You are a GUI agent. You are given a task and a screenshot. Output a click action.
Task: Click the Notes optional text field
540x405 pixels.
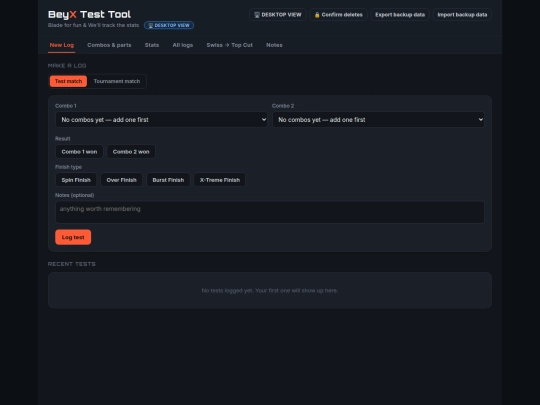270,212
